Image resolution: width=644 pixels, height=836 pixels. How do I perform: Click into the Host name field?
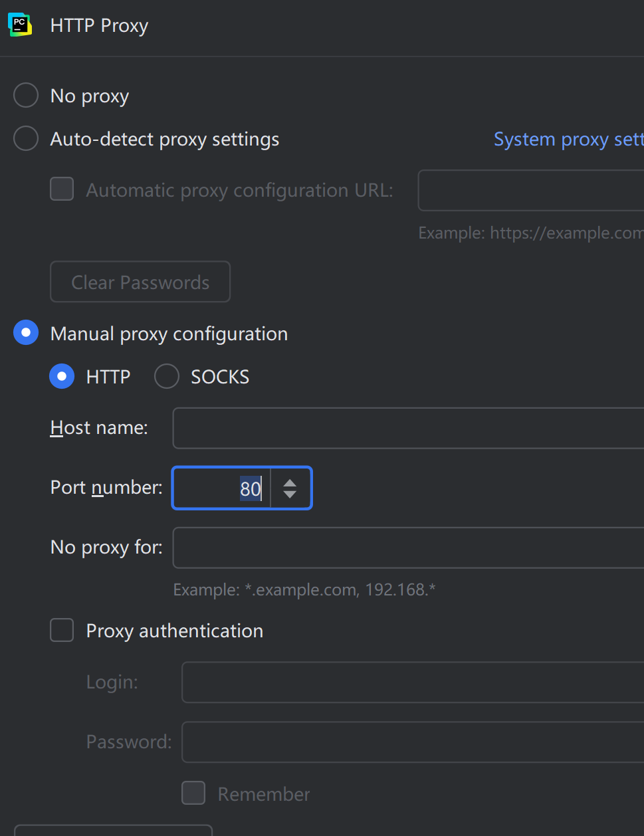[408, 428]
